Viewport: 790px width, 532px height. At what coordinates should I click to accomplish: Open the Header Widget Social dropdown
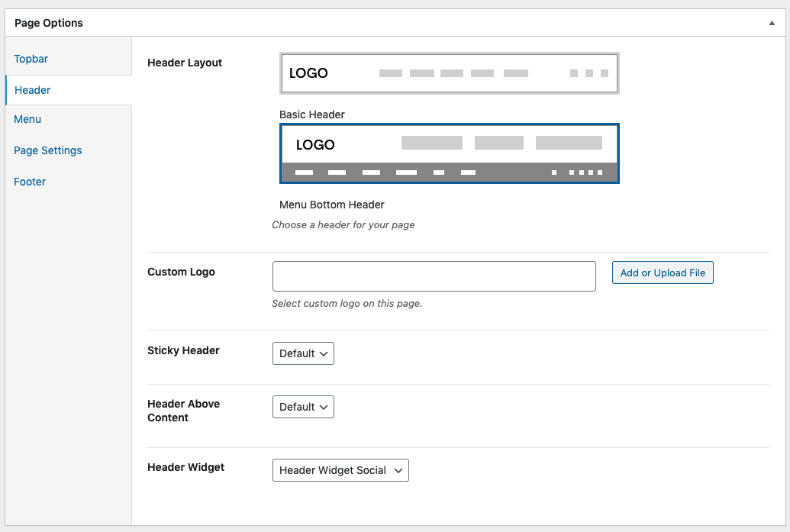point(340,470)
